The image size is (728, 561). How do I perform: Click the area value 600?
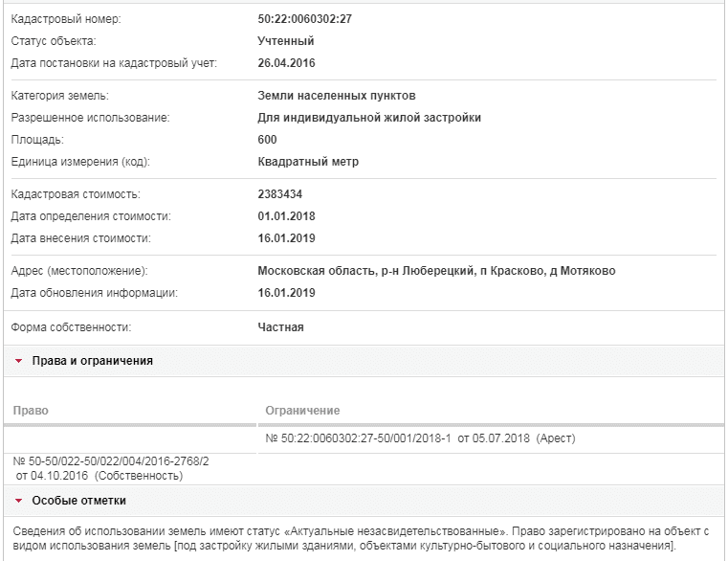coord(267,140)
